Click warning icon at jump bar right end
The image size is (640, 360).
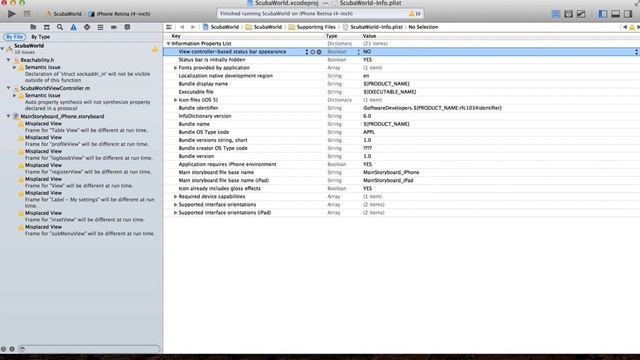632,27
